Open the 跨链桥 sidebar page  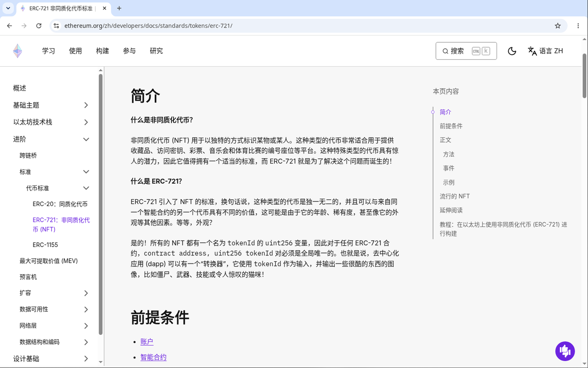(28, 155)
